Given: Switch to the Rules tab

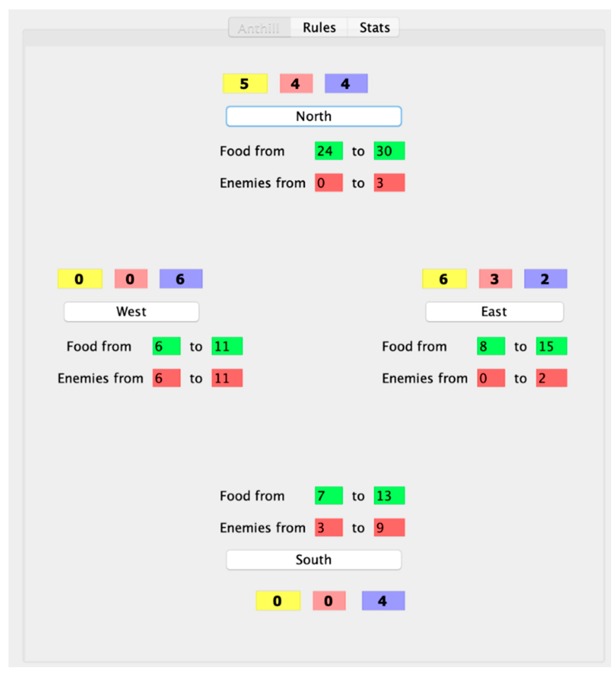Looking at the screenshot, I should (319, 28).
